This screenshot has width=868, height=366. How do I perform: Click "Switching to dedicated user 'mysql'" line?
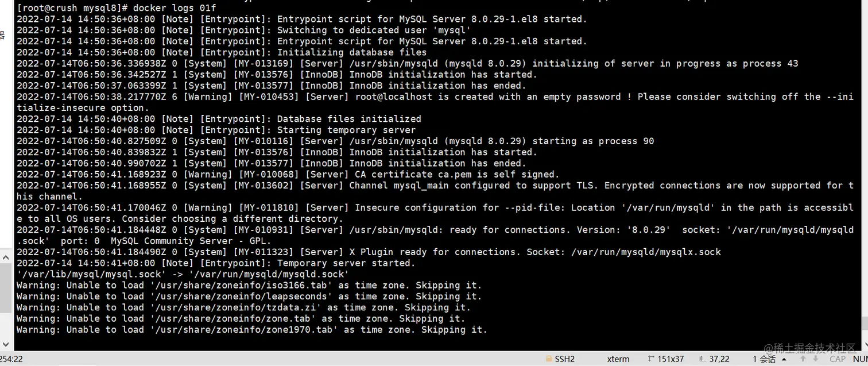pyautogui.click(x=374, y=30)
